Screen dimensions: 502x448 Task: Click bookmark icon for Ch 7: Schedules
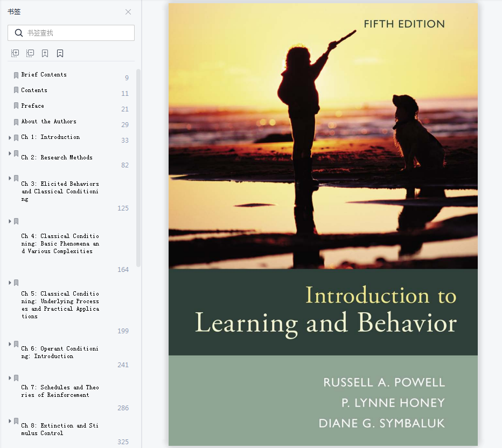pos(16,378)
